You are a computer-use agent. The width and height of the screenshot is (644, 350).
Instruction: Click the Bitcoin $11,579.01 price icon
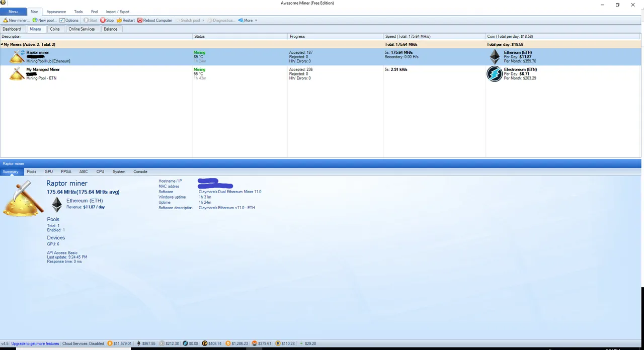110,343
